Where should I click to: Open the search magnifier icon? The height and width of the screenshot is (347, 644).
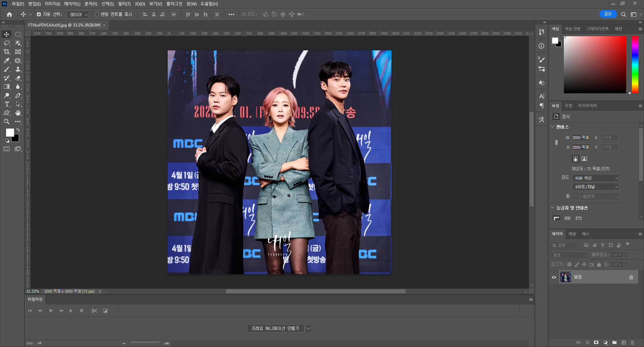[x=623, y=14]
